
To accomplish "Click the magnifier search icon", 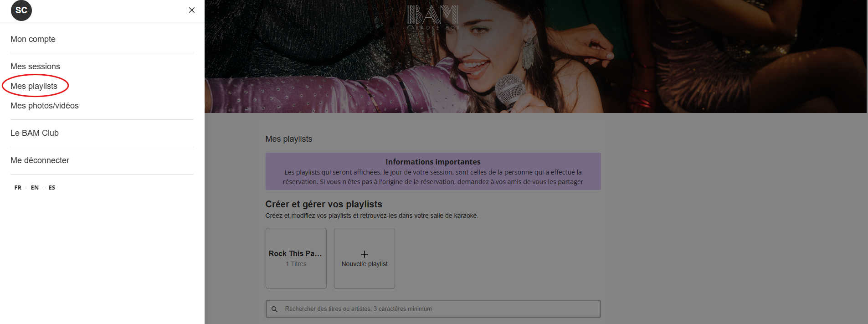I will tap(274, 309).
